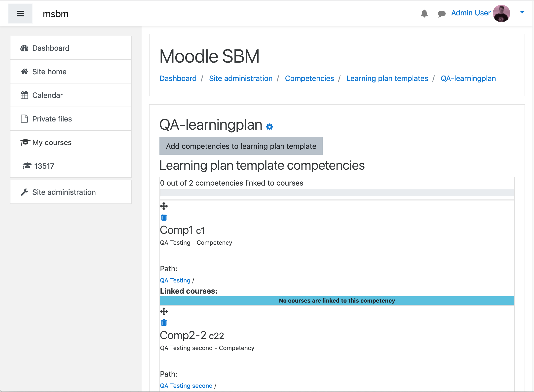
Task: Click the graduation cap icon beside 13517
Action: click(27, 166)
